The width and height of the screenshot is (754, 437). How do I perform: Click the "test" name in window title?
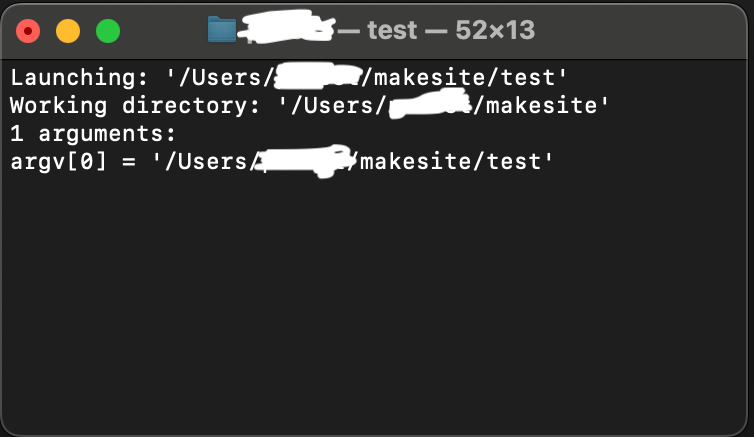click(392, 31)
